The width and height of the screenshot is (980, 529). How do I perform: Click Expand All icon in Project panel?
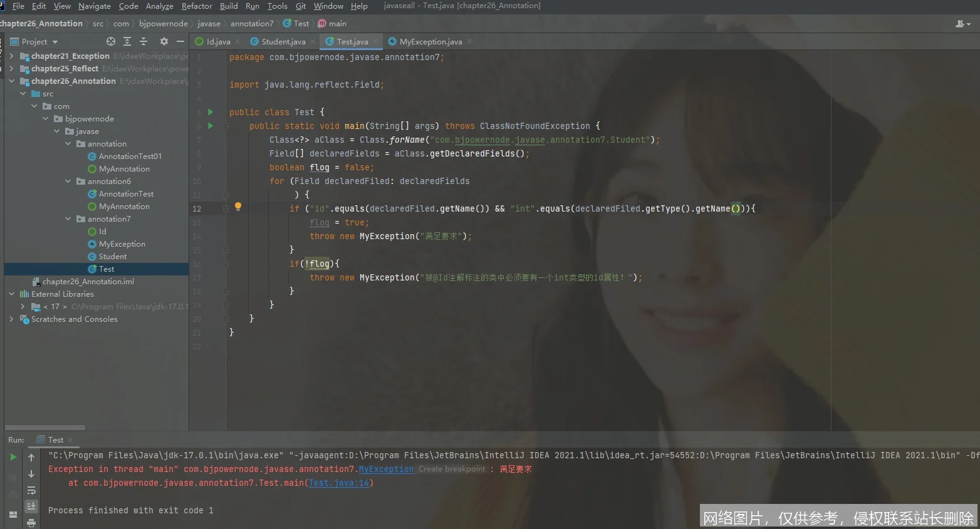[x=127, y=41]
